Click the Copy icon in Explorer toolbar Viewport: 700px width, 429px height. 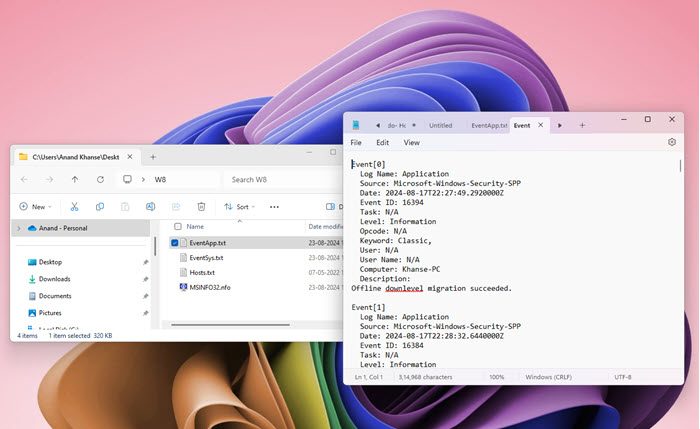100,206
